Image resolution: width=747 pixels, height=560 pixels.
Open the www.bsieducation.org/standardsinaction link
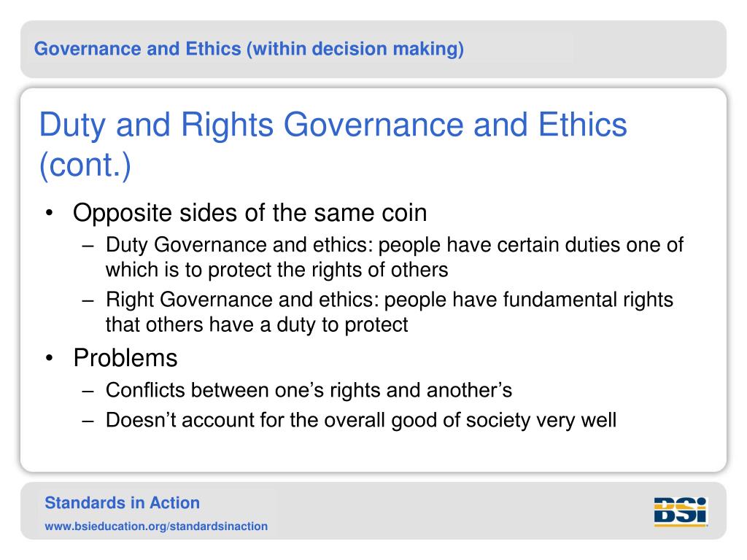[x=156, y=526]
